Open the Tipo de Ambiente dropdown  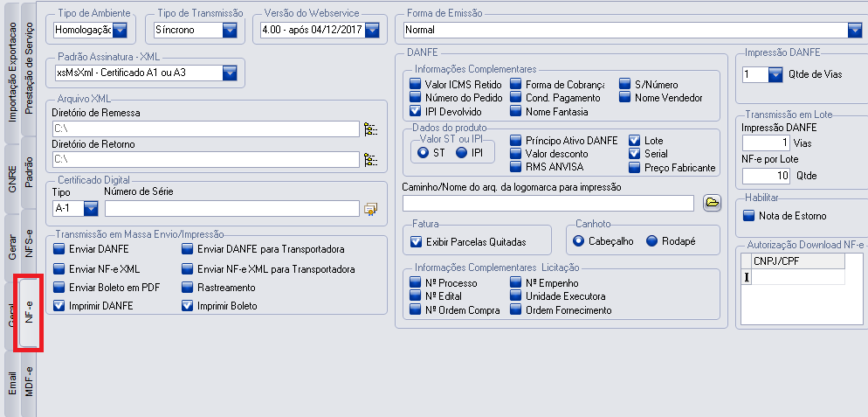coord(120,31)
